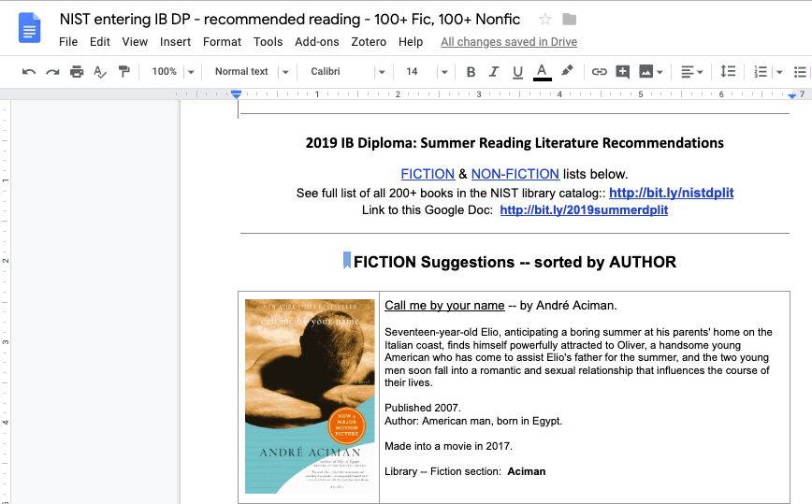Click the document title to rename
Viewport: 812px width, 504px height.
(x=290, y=20)
